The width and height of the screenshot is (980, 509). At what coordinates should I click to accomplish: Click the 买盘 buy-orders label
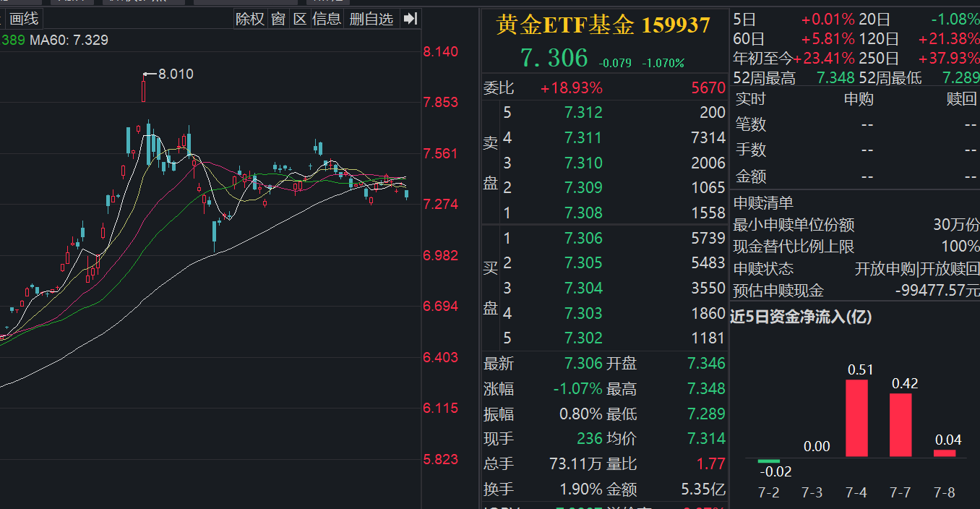click(x=491, y=288)
